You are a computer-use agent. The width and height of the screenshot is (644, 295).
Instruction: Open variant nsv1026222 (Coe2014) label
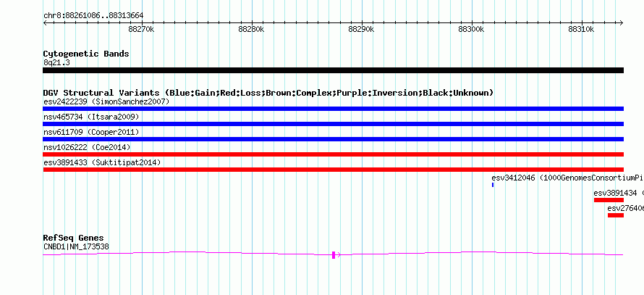pos(87,147)
